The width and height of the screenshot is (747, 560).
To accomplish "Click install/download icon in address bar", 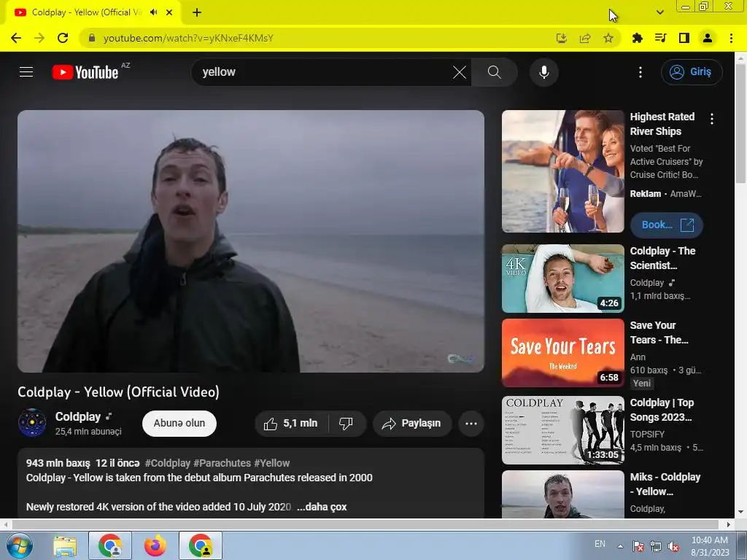I will tap(562, 38).
